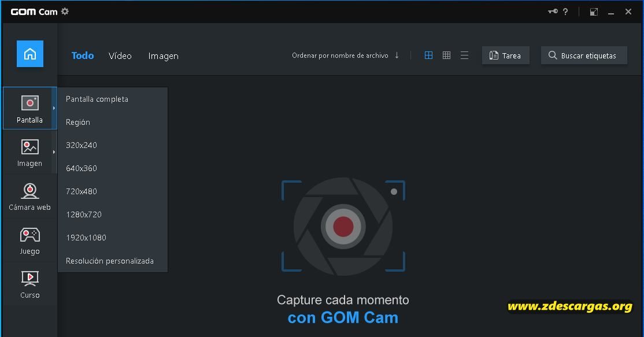Switch to small thumbnail grid view
644x337 pixels.
(x=446, y=55)
